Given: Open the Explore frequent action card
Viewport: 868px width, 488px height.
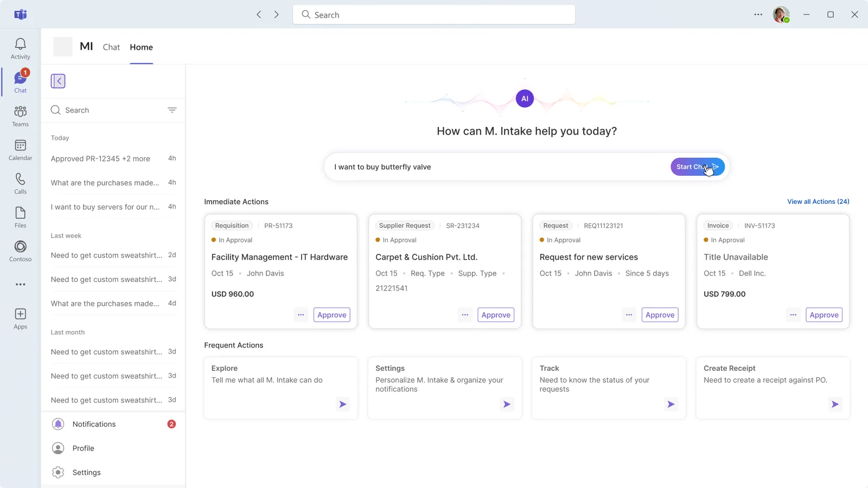Looking at the screenshot, I should click(280, 388).
